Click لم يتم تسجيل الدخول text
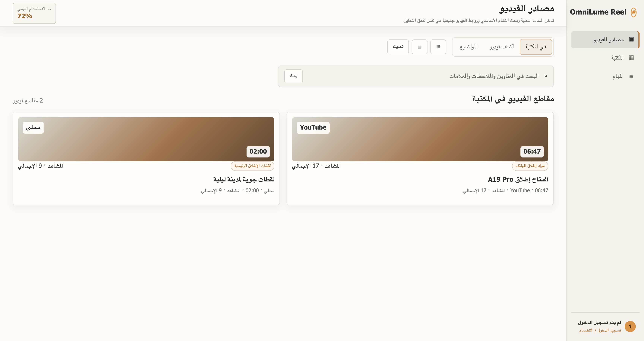This screenshot has height=341, width=644. 599,323
